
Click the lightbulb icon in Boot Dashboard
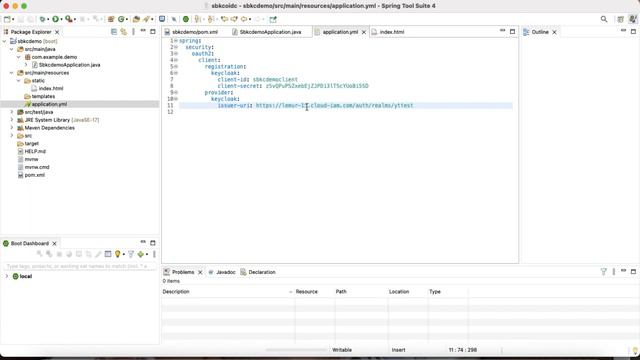pos(118,254)
